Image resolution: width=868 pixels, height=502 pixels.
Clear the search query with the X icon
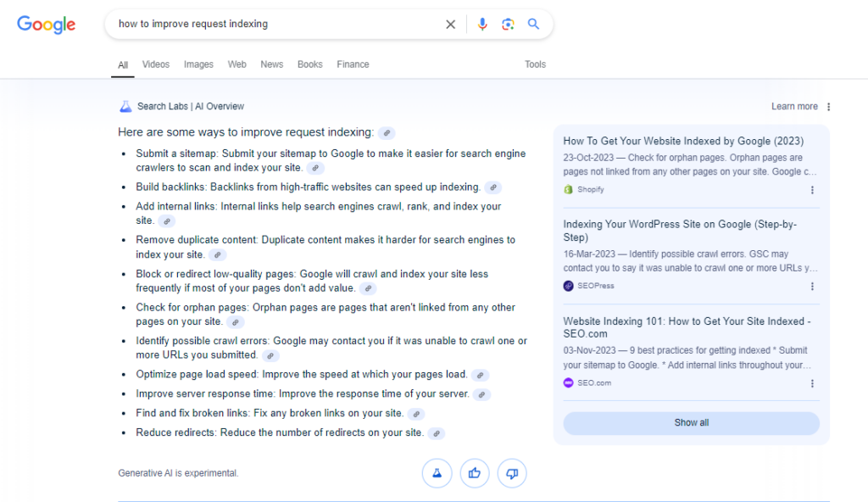pyautogui.click(x=451, y=25)
